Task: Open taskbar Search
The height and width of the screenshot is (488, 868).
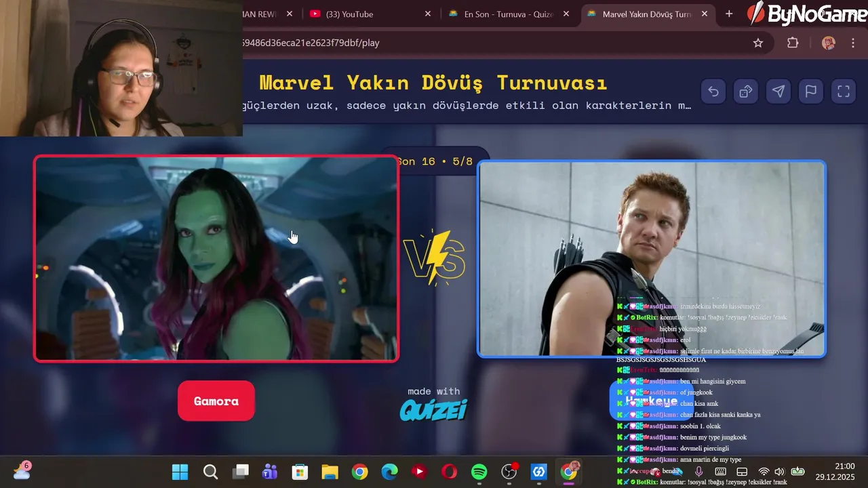Action: pyautogui.click(x=210, y=472)
